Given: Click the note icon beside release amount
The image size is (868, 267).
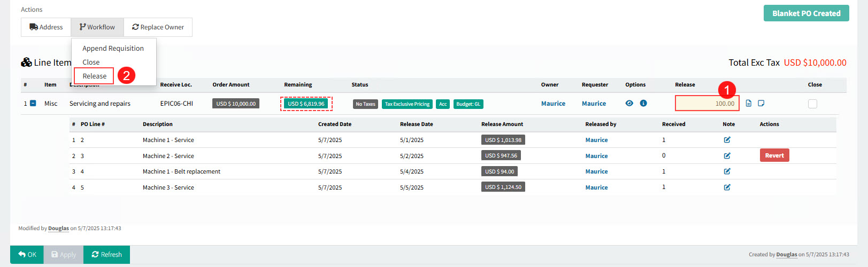Looking at the screenshot, I should pyautogui.click(x=761, y=103).
